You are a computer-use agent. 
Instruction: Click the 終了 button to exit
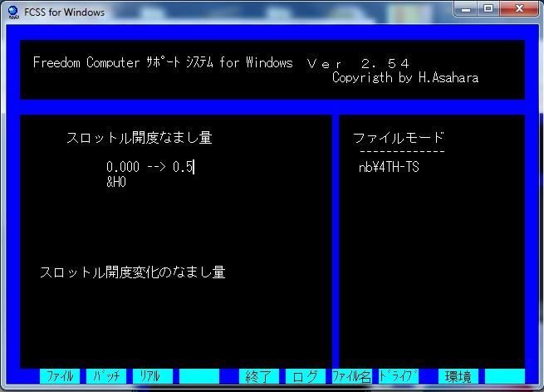click(x=259, y=376)
